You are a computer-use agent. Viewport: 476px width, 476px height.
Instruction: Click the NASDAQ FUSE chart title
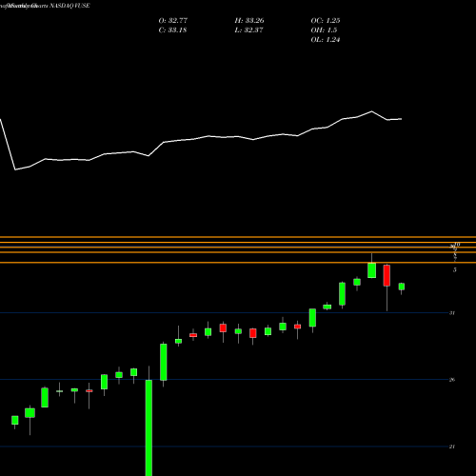click(x=69, y=6)
